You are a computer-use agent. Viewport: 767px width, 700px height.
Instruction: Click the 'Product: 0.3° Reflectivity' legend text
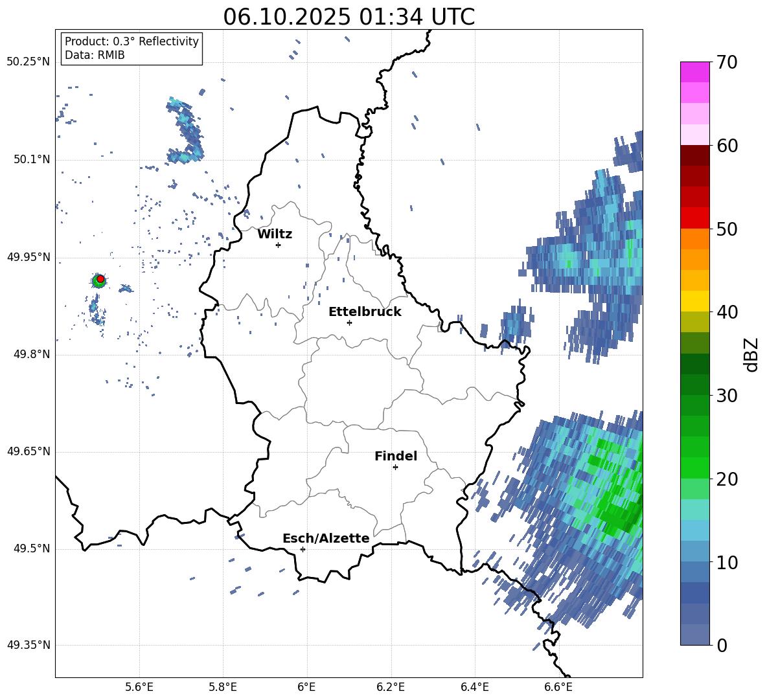132,41
